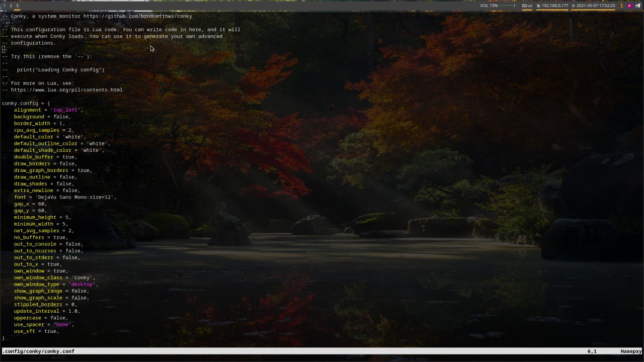Switch to workspace 3 in the top bar
This screenshot has height=362, width=644.
point(17,6)
